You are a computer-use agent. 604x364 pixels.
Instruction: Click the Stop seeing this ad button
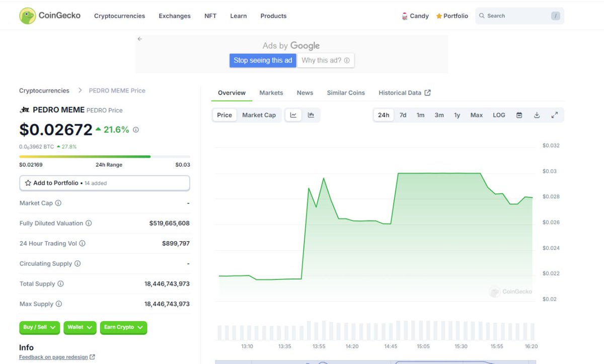pos(262,60)
